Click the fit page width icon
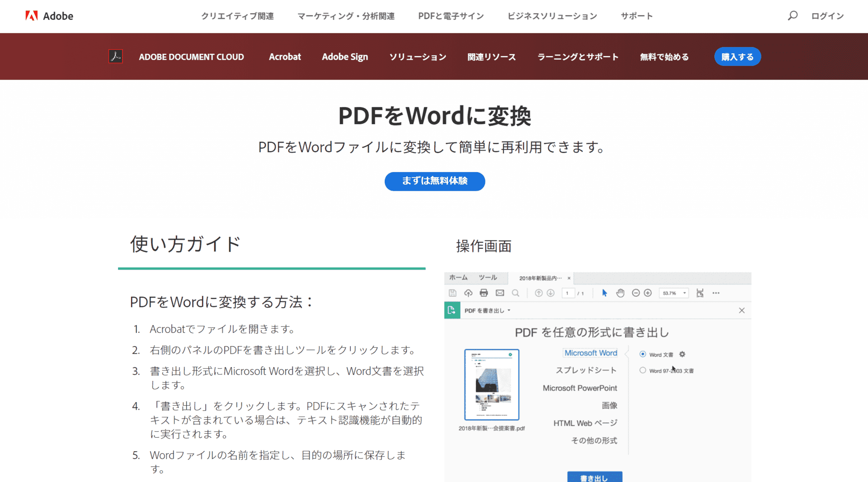The width and height of the screenshot is (868, 482). 700,293
